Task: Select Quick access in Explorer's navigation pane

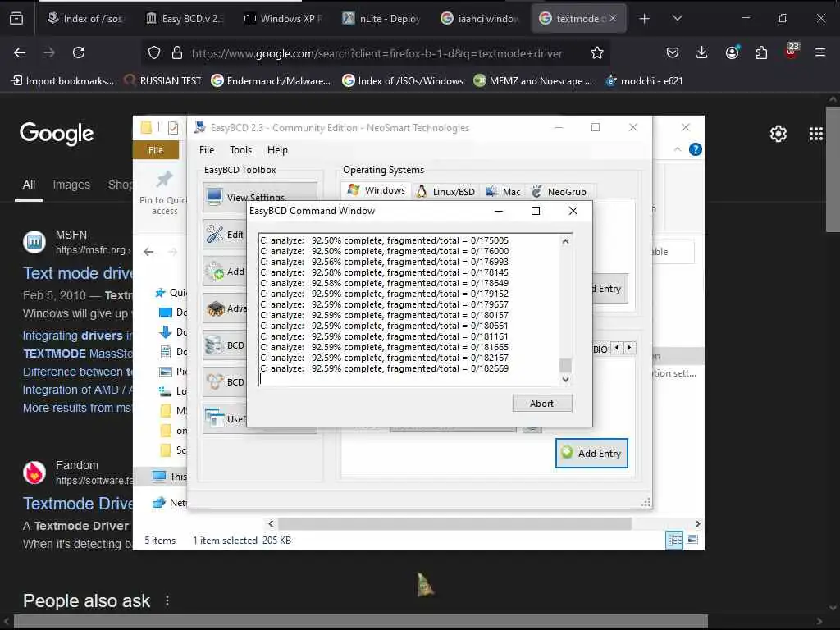Action: click(171, 293)
